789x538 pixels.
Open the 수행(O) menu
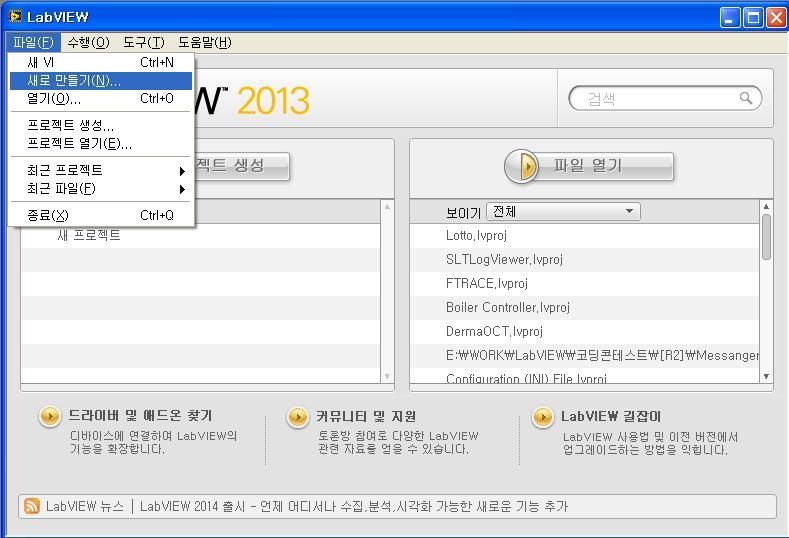tap(89, 42)
